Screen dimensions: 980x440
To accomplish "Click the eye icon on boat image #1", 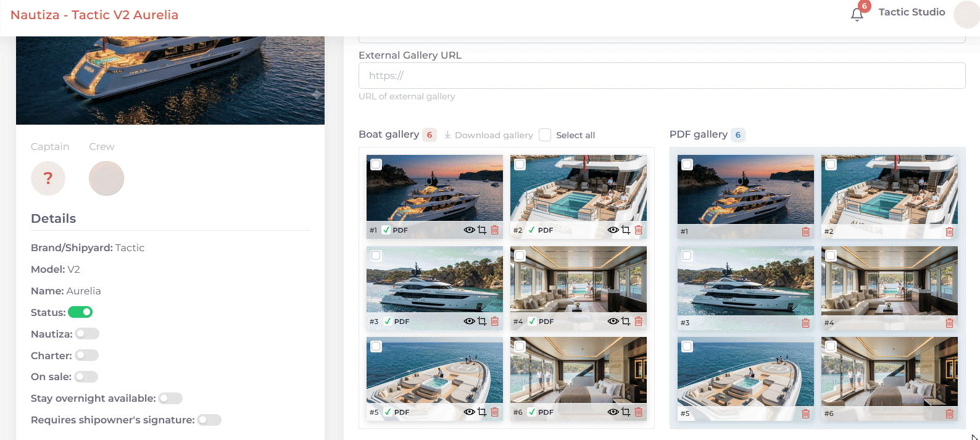I will (x=469, y=230).
